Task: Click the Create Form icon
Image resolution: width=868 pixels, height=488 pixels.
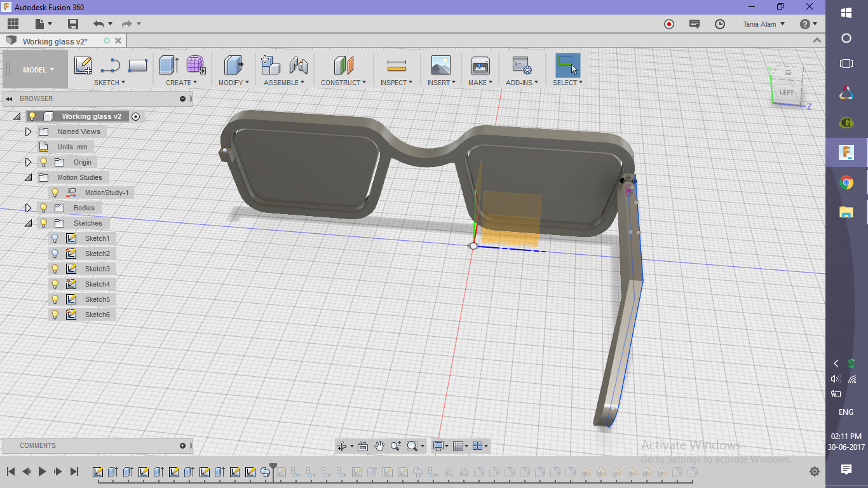Action: click(x=196, y=65)
